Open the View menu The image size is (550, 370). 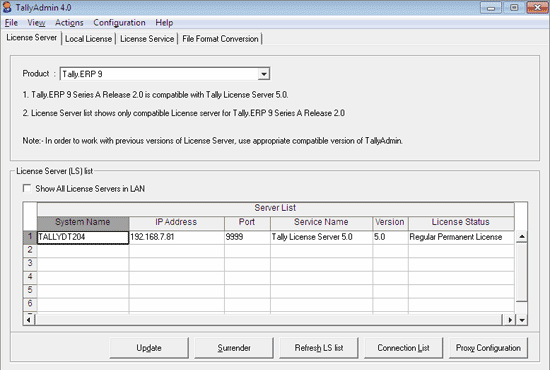tap(36, 23)
